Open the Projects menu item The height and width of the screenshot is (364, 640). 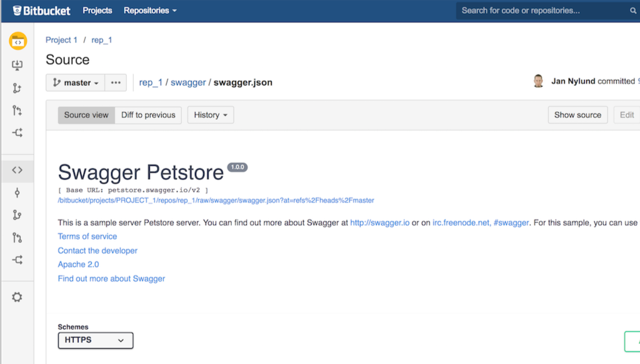tap(97, 11)
